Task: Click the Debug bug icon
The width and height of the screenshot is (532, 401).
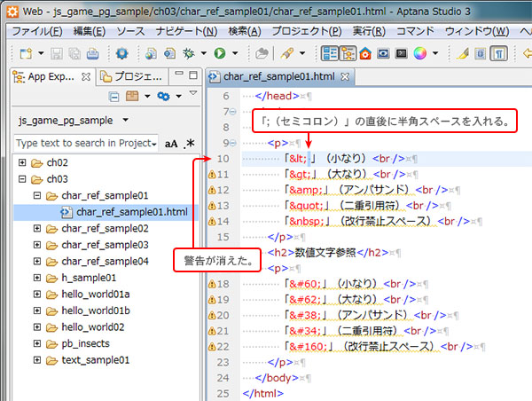Action: click(x=189, y=53)
